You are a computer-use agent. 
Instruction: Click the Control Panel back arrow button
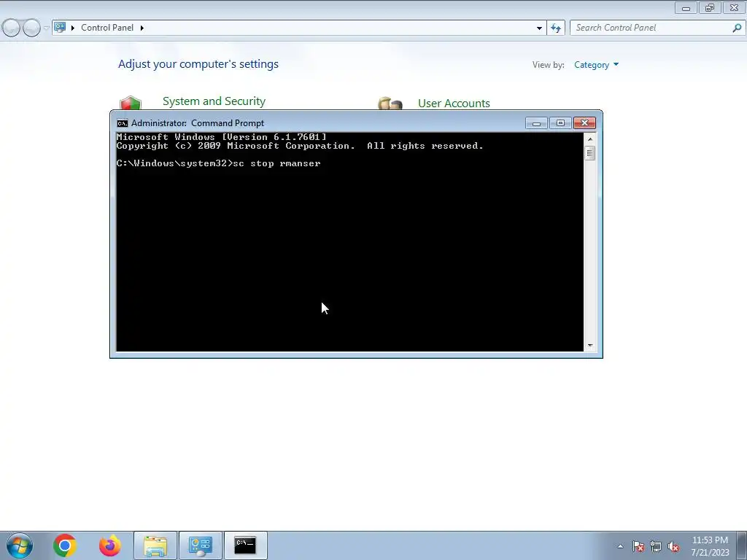pos(12,28)
